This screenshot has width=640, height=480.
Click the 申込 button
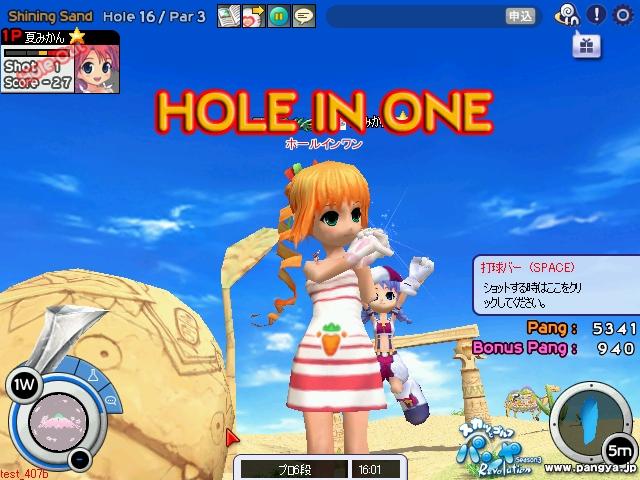[520, 16]
